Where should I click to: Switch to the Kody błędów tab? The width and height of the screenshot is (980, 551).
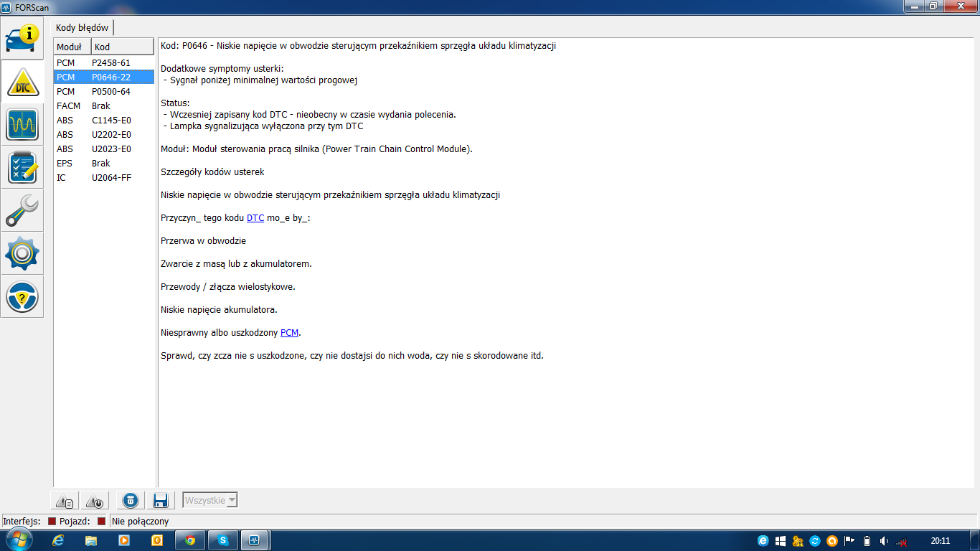pos(83,28)
